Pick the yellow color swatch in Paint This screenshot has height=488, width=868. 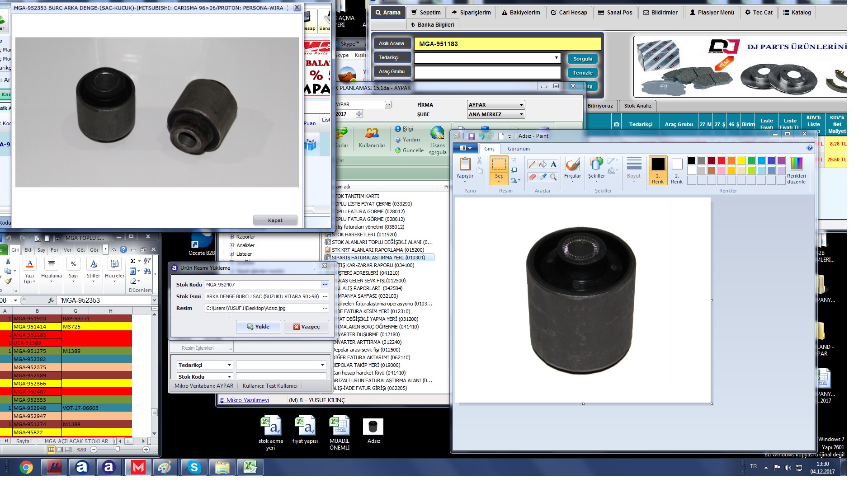741,160
